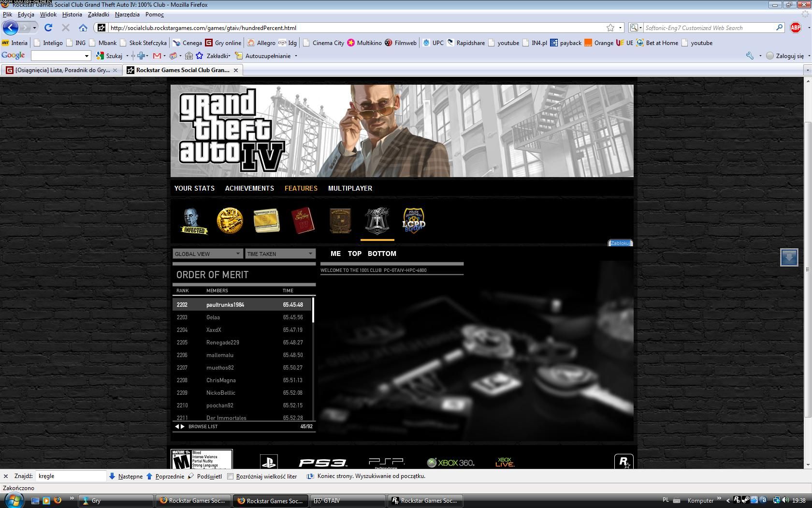Select the paultrunks1984 leaderboard row
The width and height of the screenshot is (812, 508).
coord(242,305)
